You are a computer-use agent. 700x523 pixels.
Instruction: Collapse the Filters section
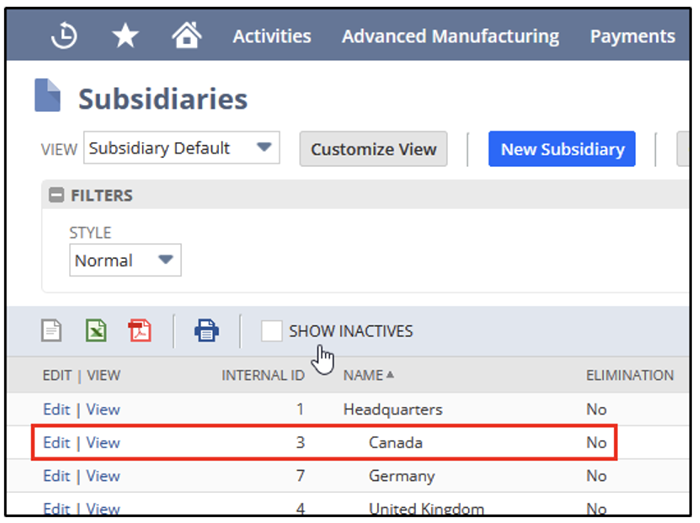click(x=57, y=195)
